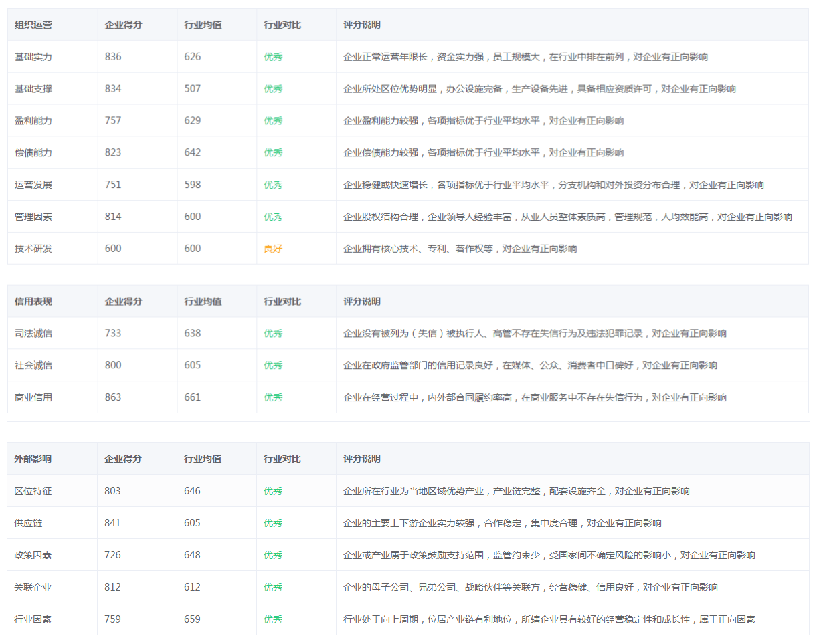
Task: Click the 800 score for 社会诚信
Action: [113, 366]
